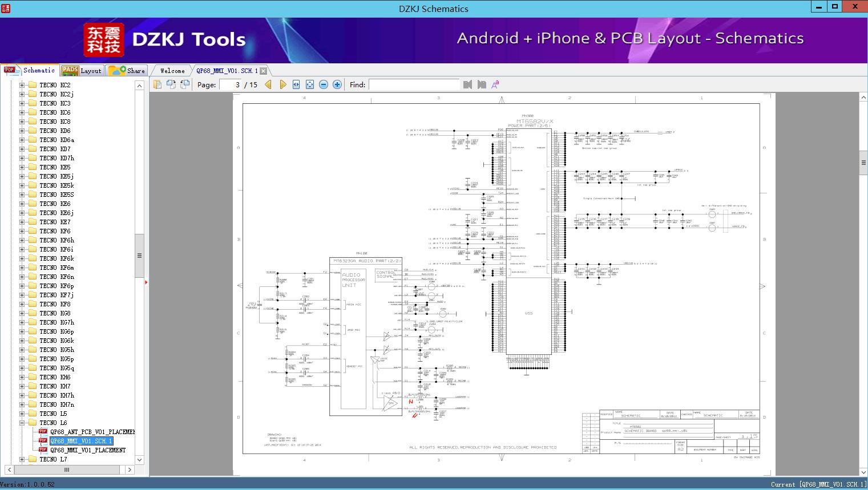This screenshot has height=490, width=868.
Task: Go to the next page arrow
Action: click(x=282, y=84)
